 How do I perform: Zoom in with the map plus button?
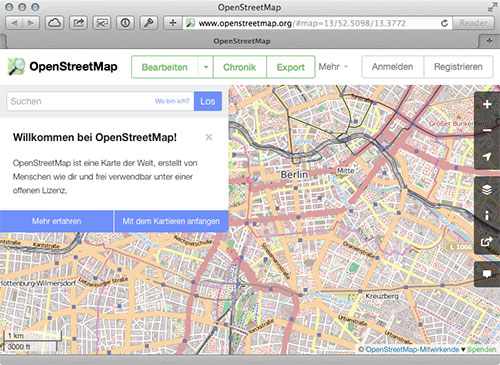point(487,104)
